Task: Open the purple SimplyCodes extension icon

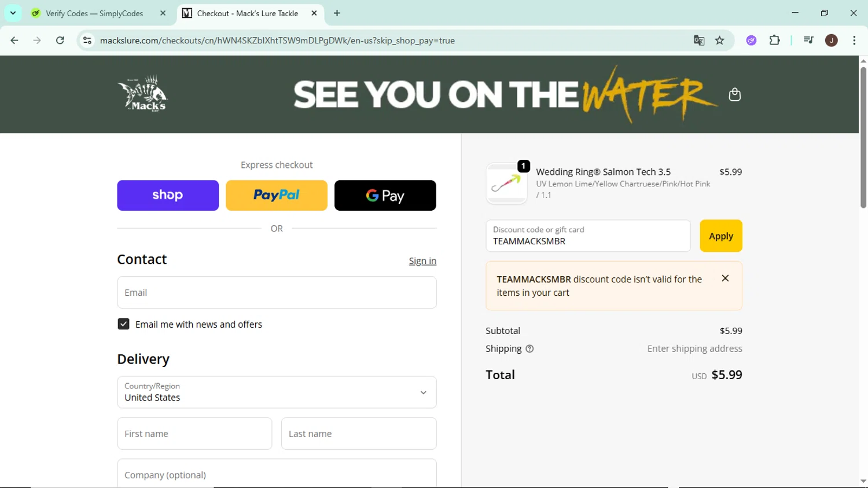Action: (x=751, y=41)
